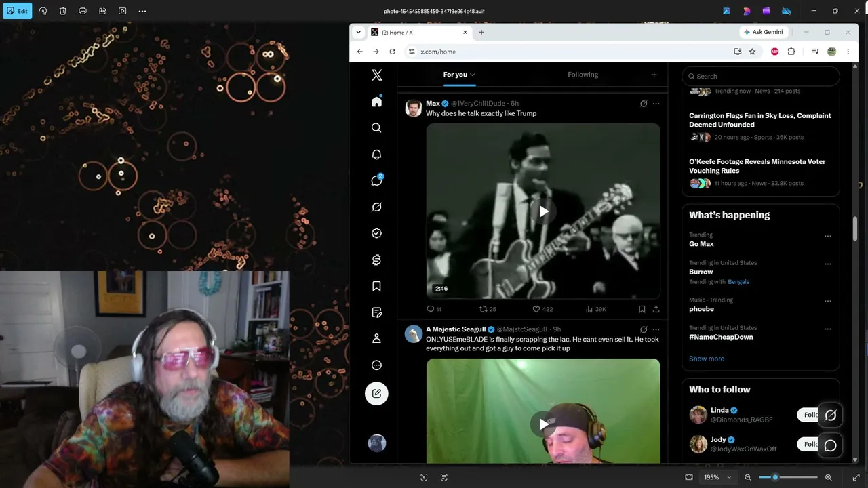Open more options on Max's post
868x488 pixels.
click(x=656, y=104)
